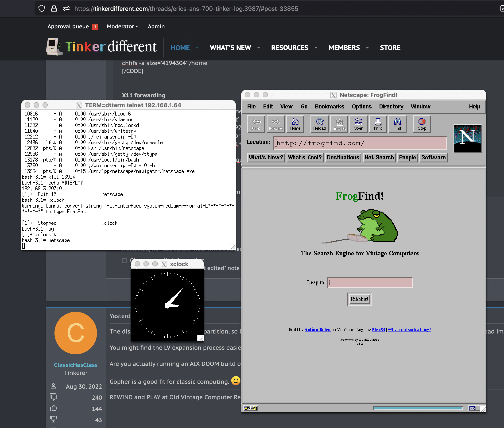Click the Netscape loading progress bar
504x428 pixels.
[x=418, y=408]
